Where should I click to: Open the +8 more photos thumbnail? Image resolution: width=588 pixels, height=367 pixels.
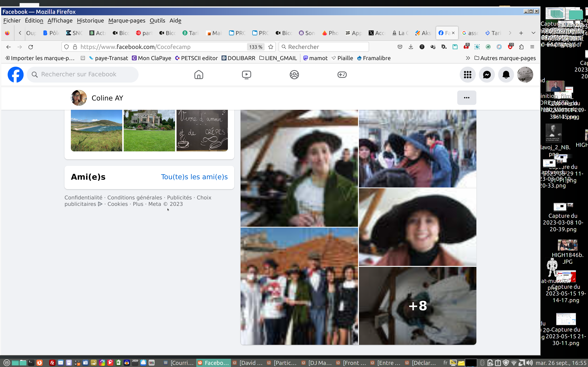coord(417,306)
